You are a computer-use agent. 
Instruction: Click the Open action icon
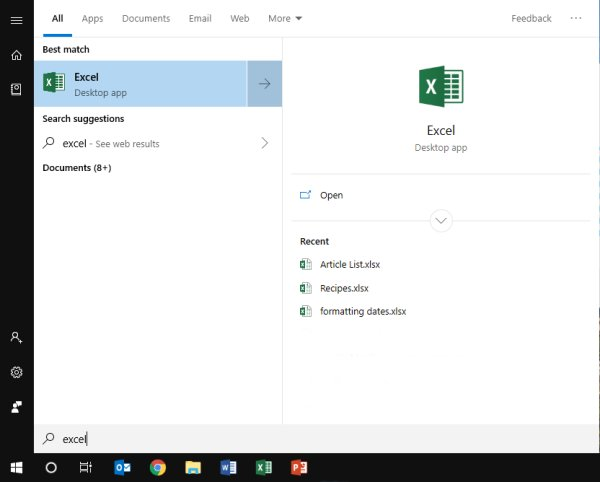tap(305, 195)
